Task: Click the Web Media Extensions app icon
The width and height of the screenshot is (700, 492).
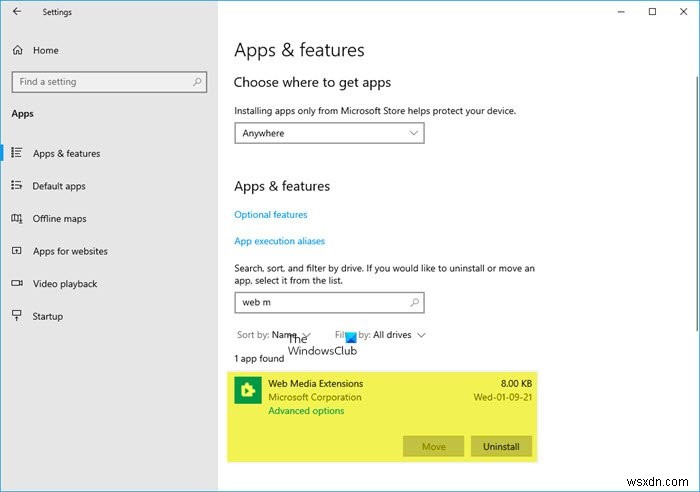Action: 248,390
